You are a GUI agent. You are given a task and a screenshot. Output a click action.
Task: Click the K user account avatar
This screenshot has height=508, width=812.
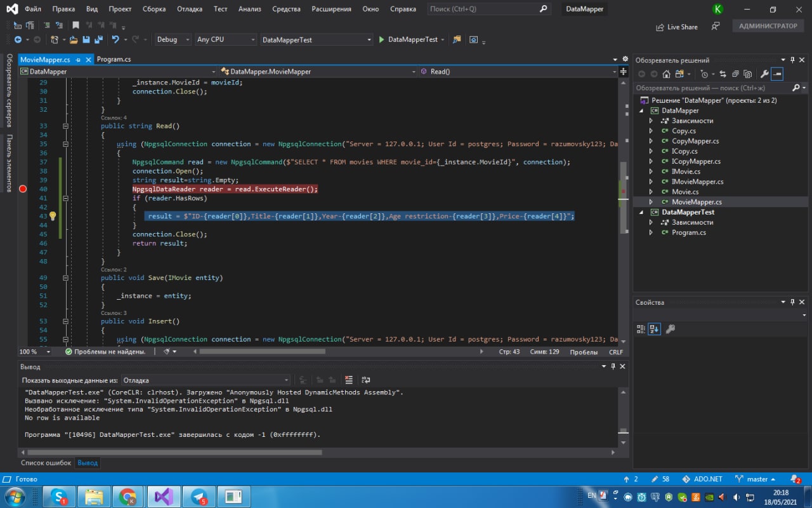(x=717, y=9)
